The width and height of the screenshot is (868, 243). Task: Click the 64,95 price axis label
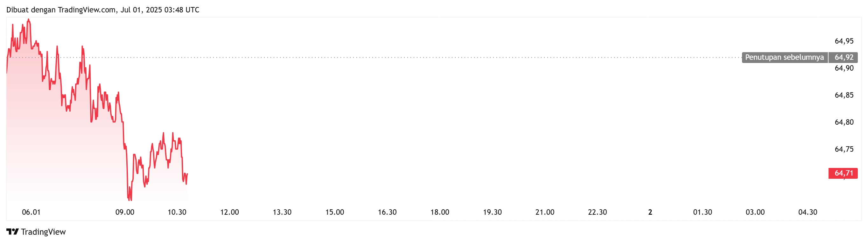pos(844,41)
